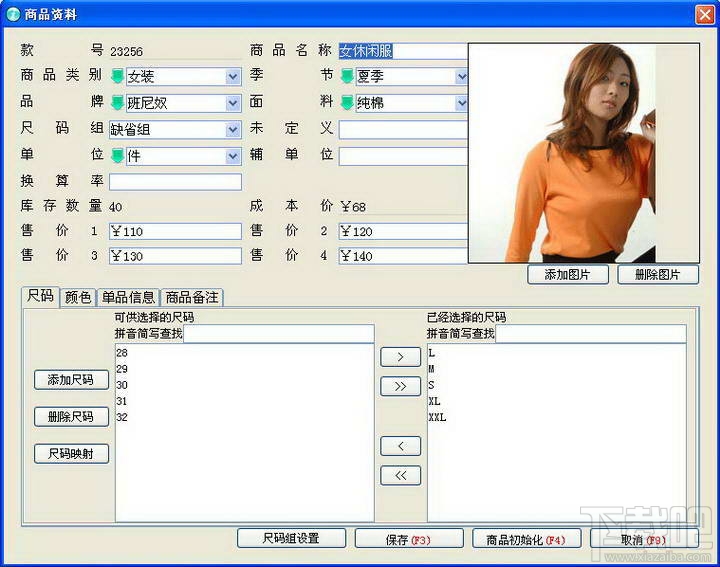Expand the 尺码组 dropdown showing 缺省组
This screenshot has width=720, height=567.
[233, 130]
